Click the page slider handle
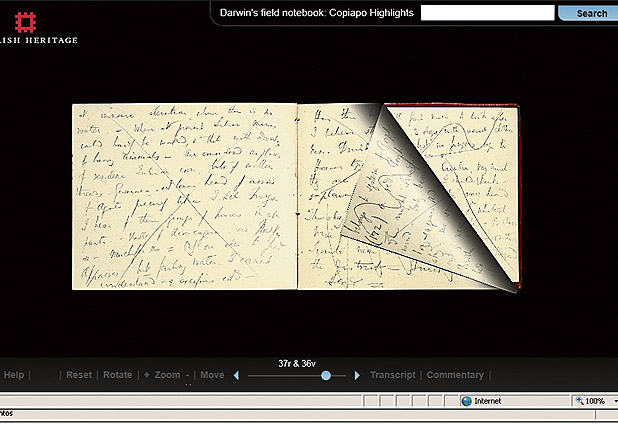618x424 pixels. point(326,375)
